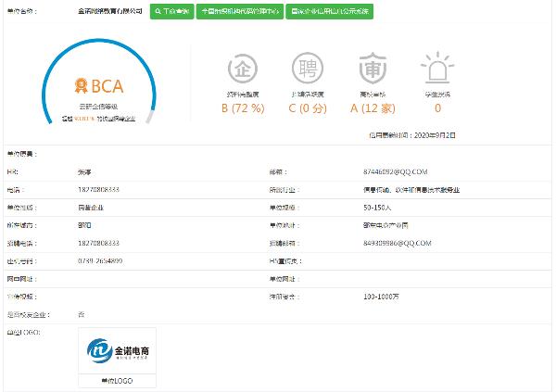Screen dimensions: 556x392
Task: Click the student complaints count 0
Action: 437,107
